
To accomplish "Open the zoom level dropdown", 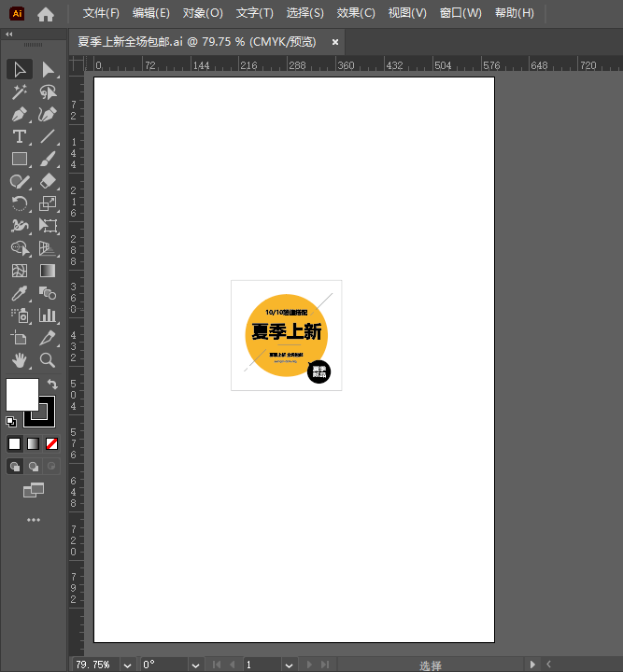I will tap(127, 665).
